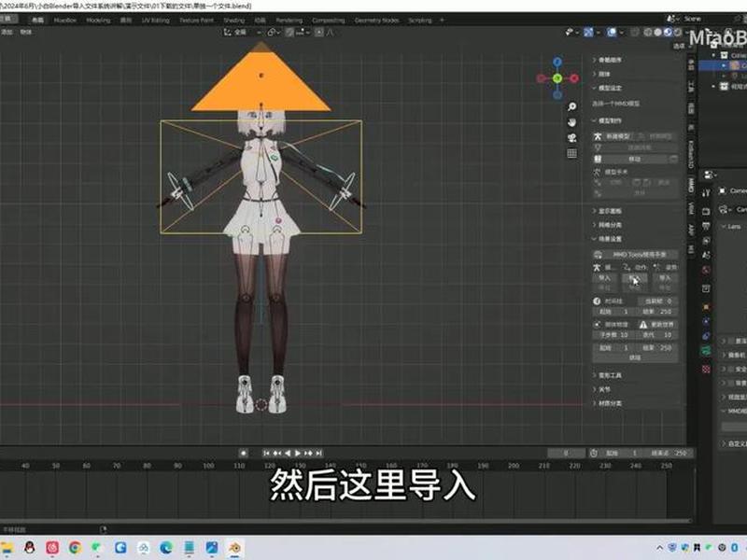Expand the second collapsed panel in MMD sidebar

tap(601, 74)
